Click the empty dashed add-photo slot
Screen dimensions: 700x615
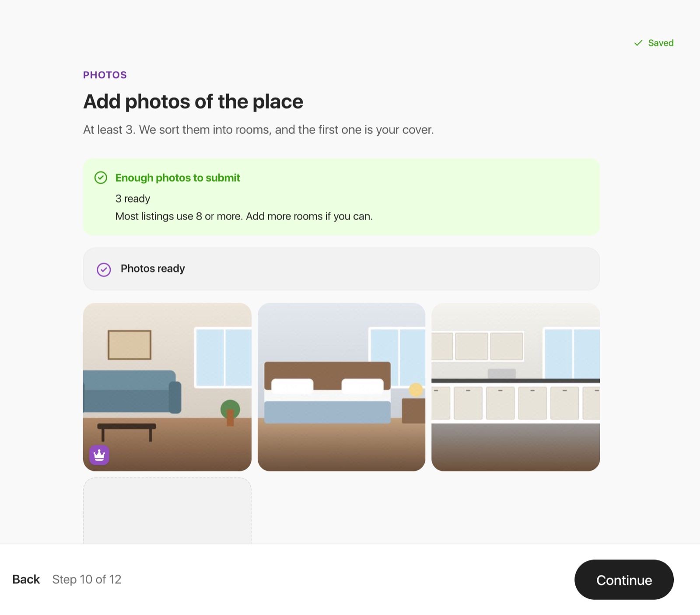click(167, 510)
